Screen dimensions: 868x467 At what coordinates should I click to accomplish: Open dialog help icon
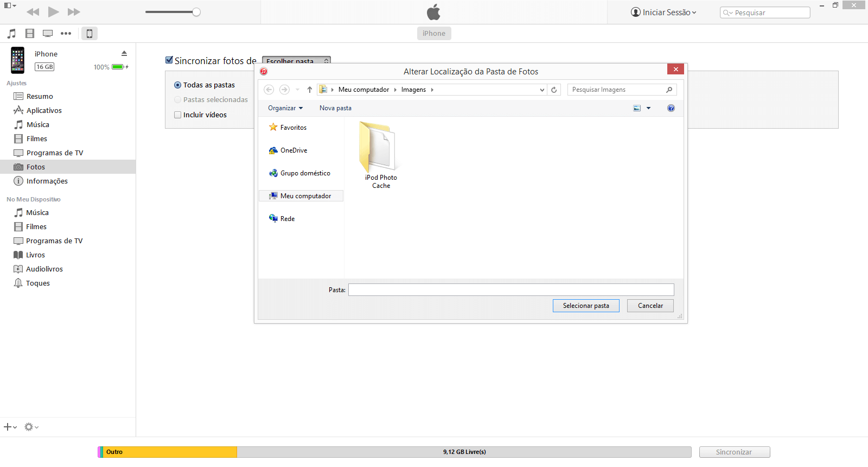point(671,108)
